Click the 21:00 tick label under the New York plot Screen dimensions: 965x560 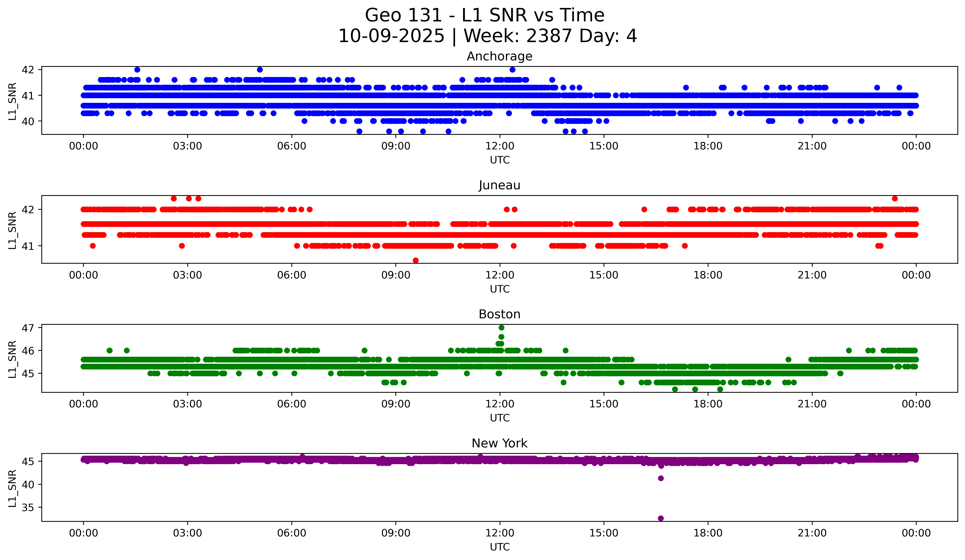click(x=812, y=533)
